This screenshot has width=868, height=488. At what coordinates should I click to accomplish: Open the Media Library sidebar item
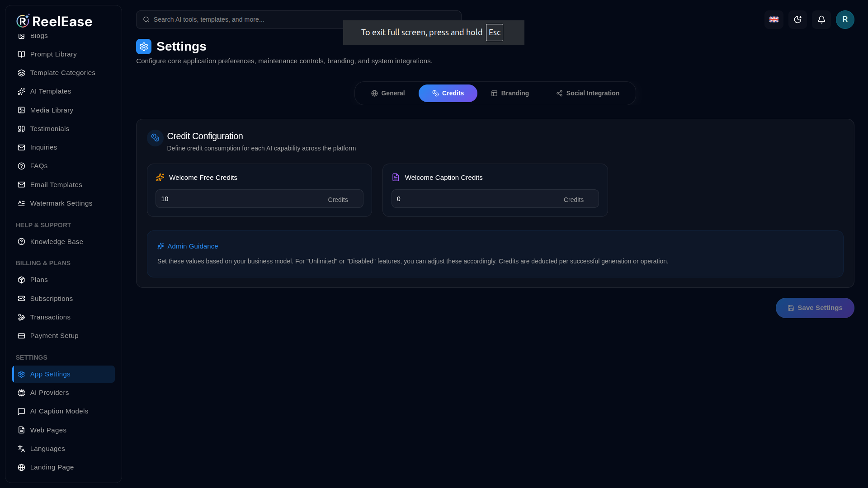(63, 110)
